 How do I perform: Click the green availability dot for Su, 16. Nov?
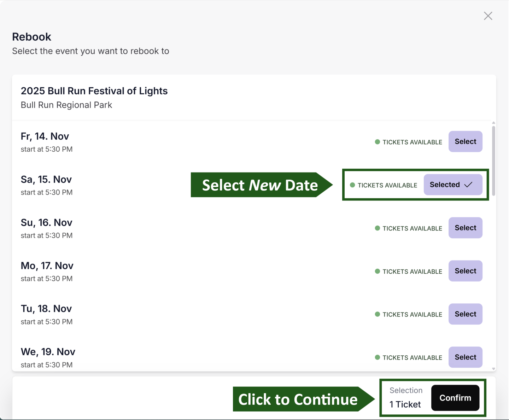click(x=378, y=228)
